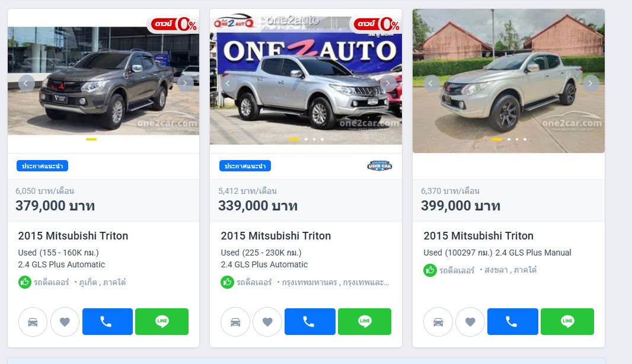Toggle heart favorite on 339,000 baht Triton
Image resolution: width=632 pixels, height=364 pixels.
coord(267,322)
